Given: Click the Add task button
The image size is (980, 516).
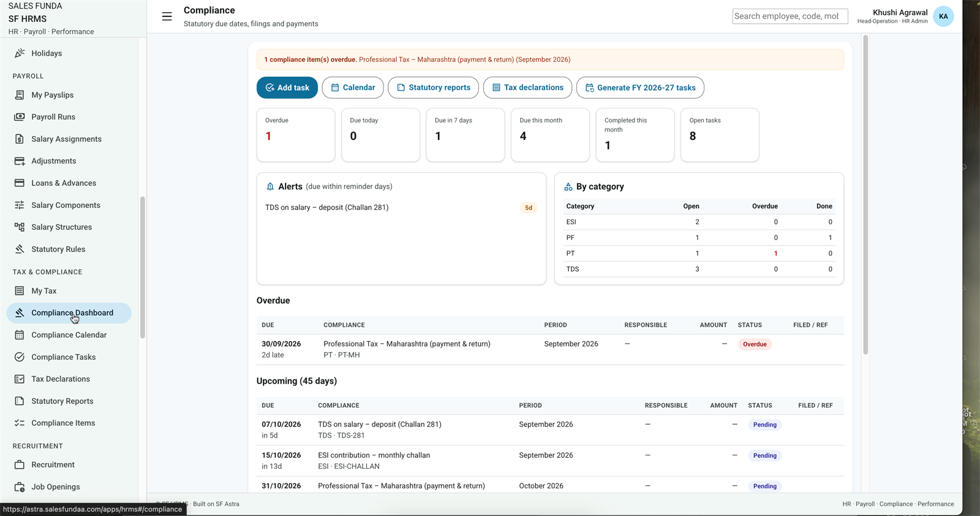Looking at the screenshot, I should click(287, 88).
